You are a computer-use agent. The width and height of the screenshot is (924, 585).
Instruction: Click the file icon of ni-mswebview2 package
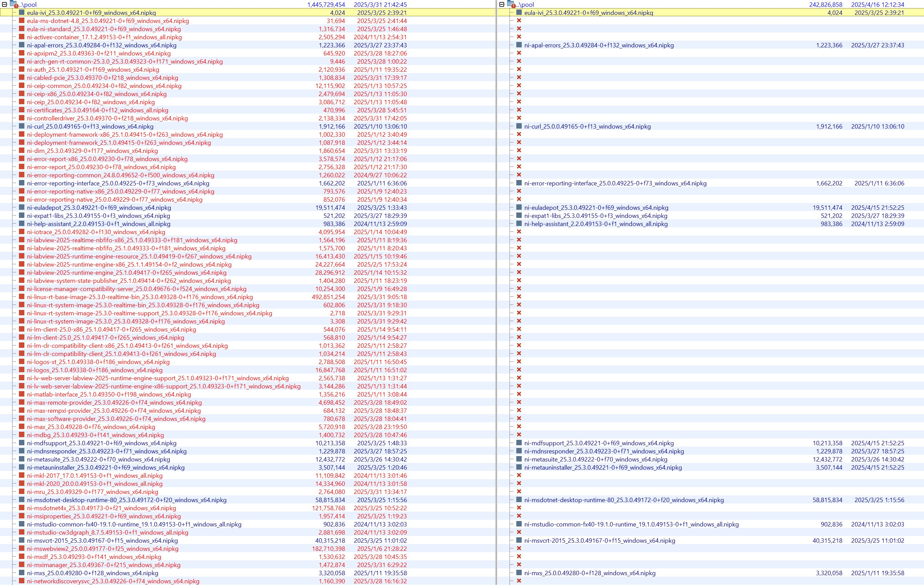[x=22, y=548]
